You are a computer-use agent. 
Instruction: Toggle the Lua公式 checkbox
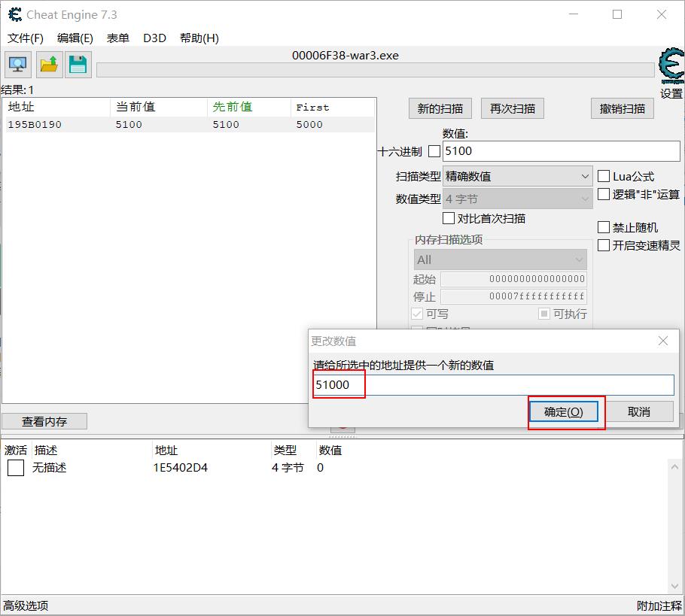pyautogui.click(x=604, y=176)
